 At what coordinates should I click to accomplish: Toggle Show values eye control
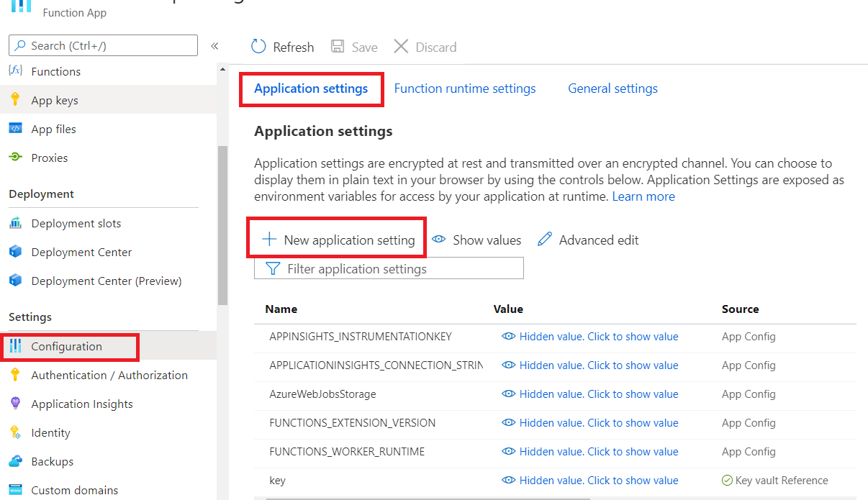[476, 240]
